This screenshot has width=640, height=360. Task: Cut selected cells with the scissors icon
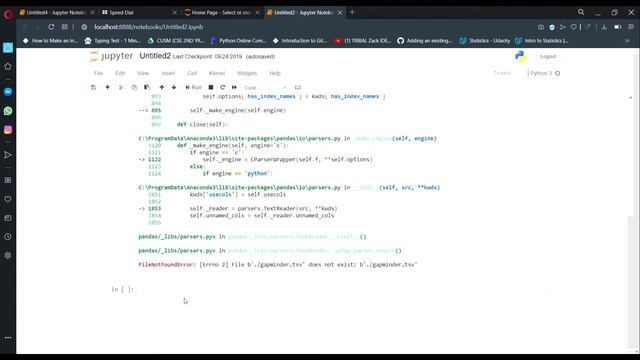[x=121, y=87]
